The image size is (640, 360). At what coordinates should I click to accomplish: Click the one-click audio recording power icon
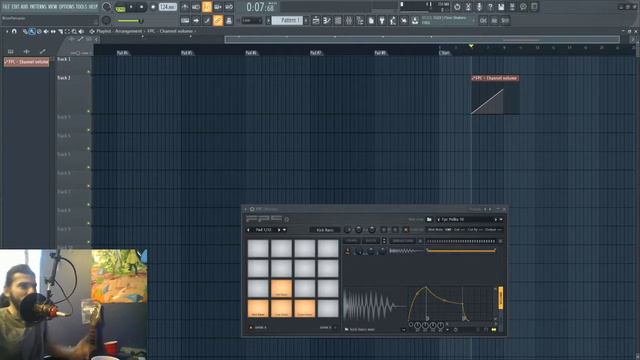[x=457, y=7]
